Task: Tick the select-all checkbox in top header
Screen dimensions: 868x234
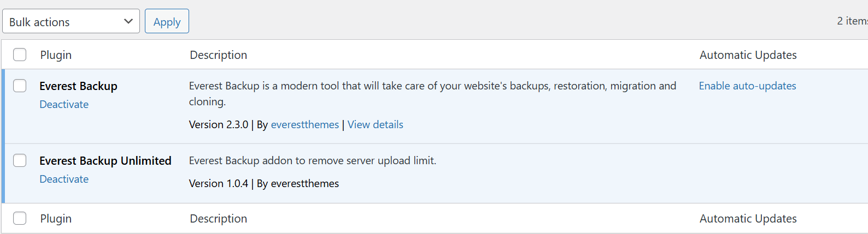Action: (20, 55)
